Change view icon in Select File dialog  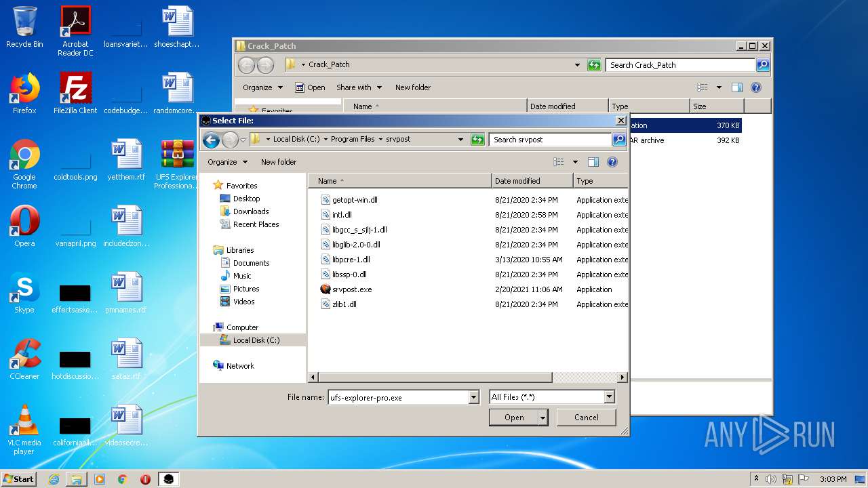point(559,162)
